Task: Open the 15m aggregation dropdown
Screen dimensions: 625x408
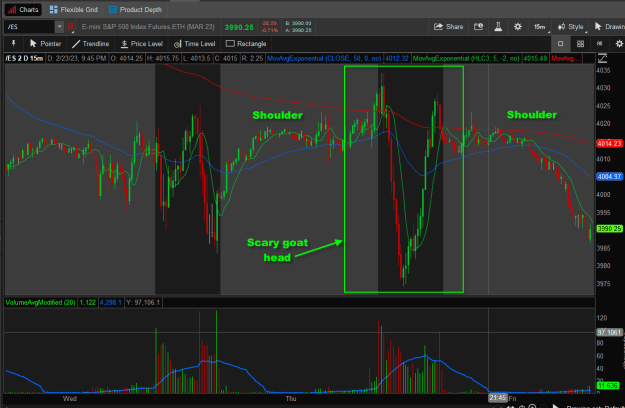Action: point(540,27)
